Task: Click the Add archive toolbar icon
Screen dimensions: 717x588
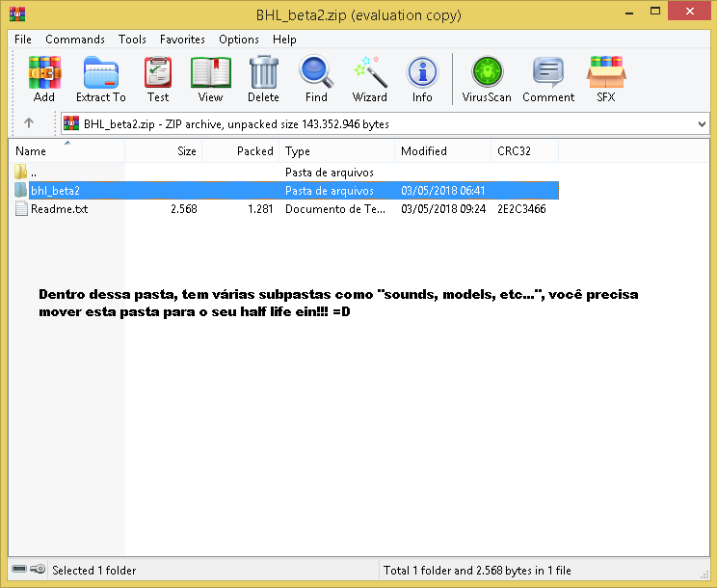Action: pyautogui.click(x=44, y=72)
